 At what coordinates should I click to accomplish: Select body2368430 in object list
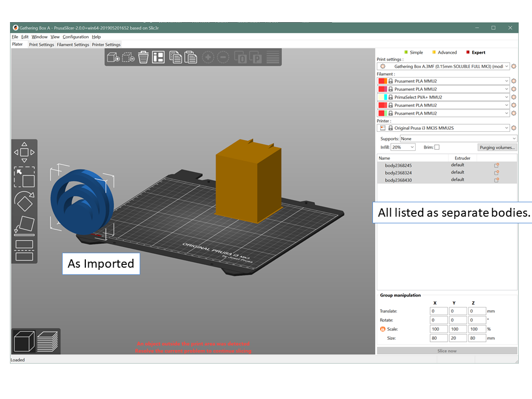pyautogui.click(x=447, y=180)
